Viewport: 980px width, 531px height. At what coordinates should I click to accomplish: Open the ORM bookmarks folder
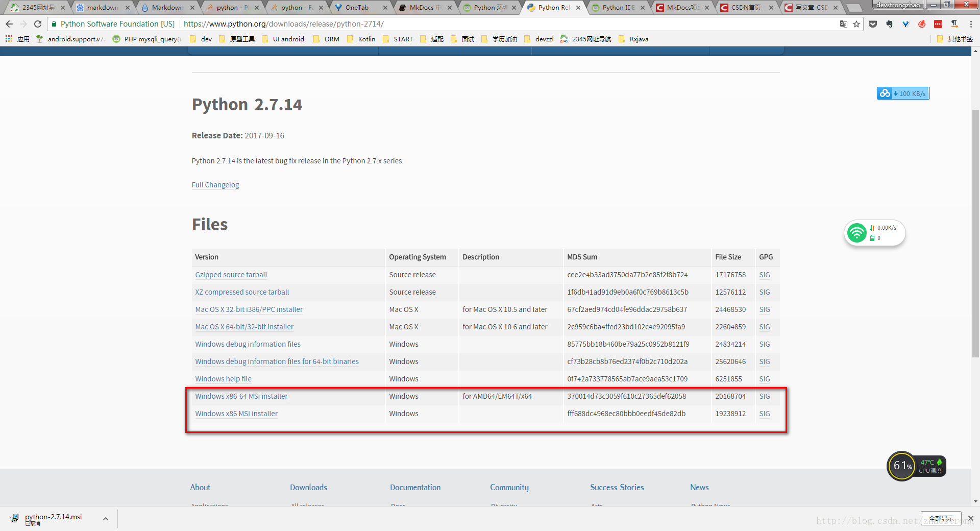click(x=327, y=39)
